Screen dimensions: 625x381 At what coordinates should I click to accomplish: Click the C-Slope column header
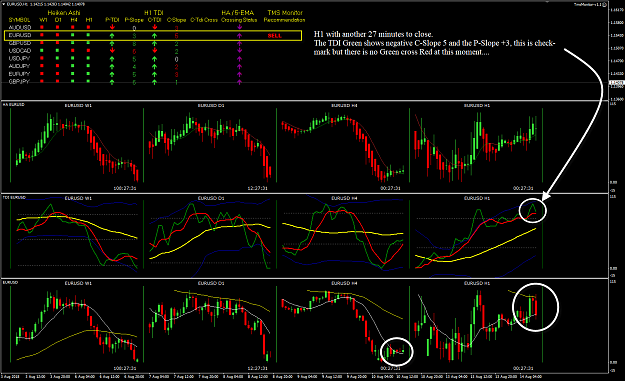point(177,20)
